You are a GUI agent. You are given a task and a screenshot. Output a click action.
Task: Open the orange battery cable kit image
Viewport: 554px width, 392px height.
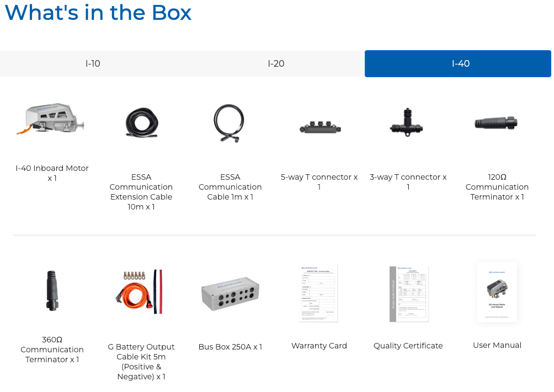click(141, 292)
